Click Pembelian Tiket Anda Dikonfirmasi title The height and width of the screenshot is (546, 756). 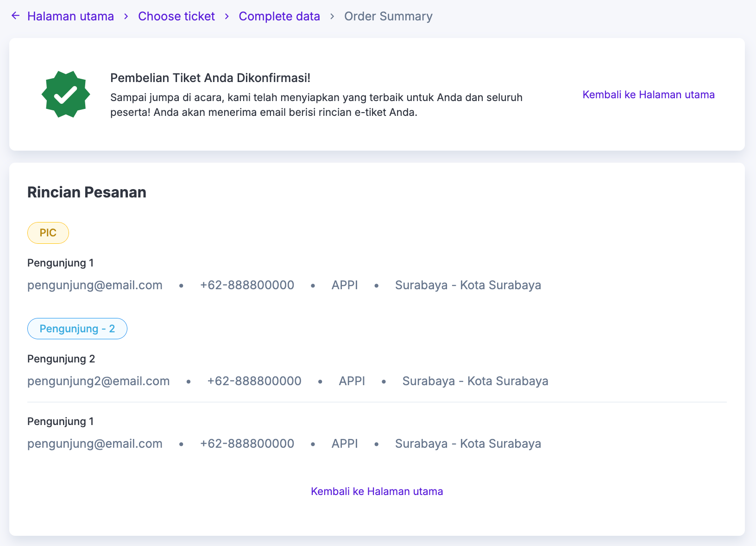210,78
